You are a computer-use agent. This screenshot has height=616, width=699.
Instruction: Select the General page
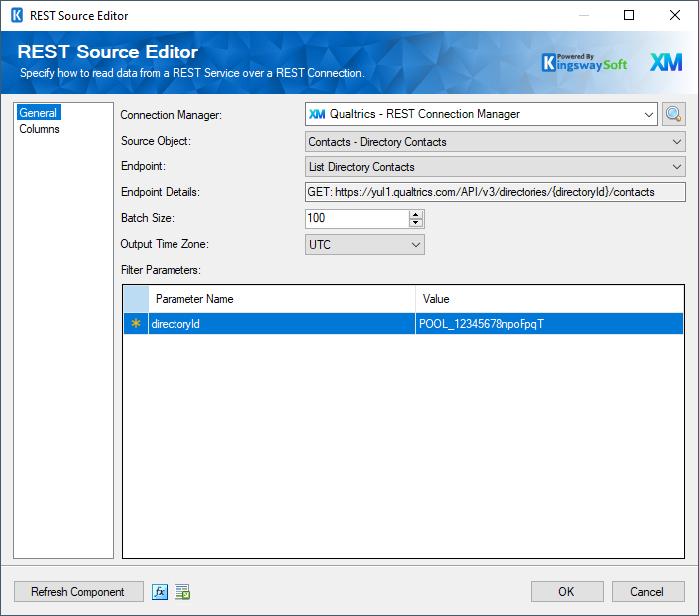point(38,113)
